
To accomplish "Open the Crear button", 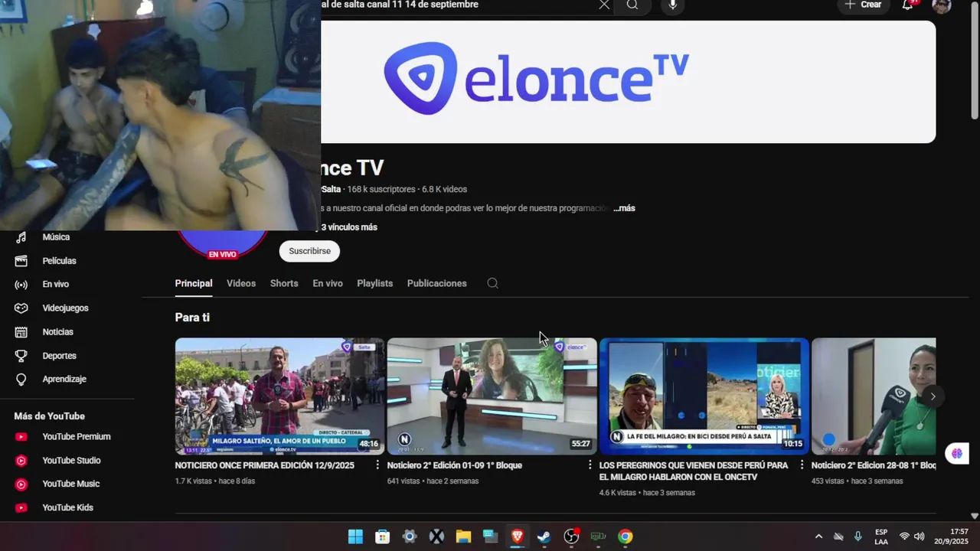I will [864, 5].
